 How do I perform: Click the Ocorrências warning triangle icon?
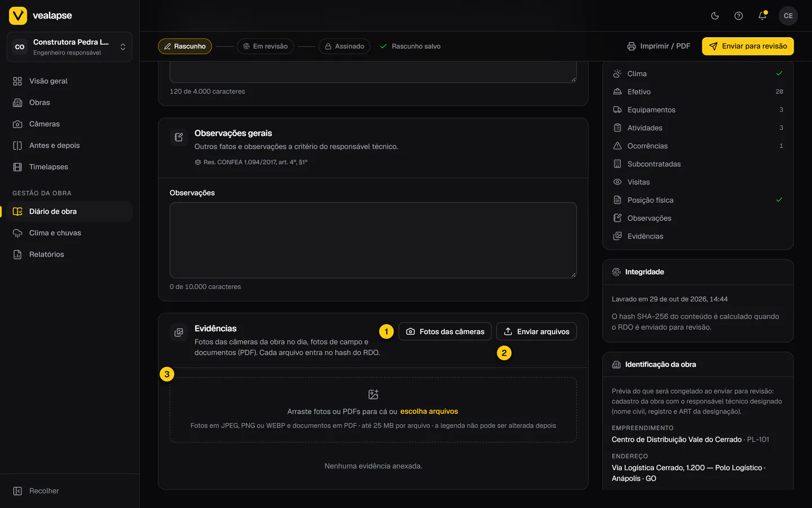pyautogui.click(x=617, y=146)
